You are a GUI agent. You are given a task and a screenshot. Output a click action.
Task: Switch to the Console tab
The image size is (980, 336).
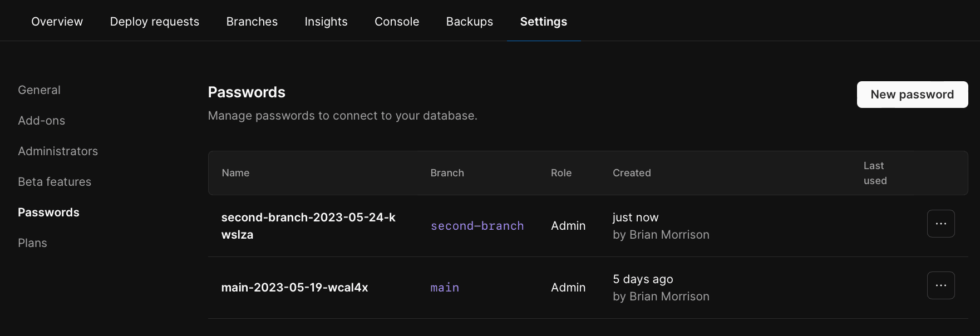pos(396,22)
